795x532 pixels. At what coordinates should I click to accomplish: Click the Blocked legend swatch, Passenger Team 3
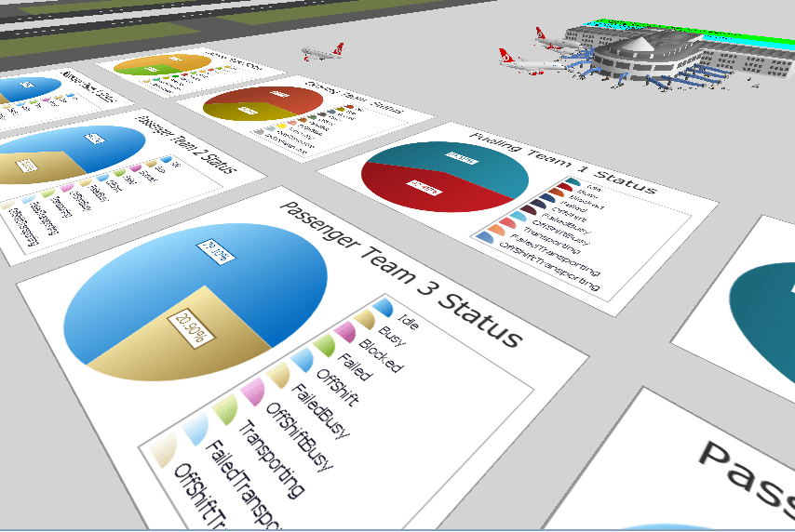(x=343, y=333)
